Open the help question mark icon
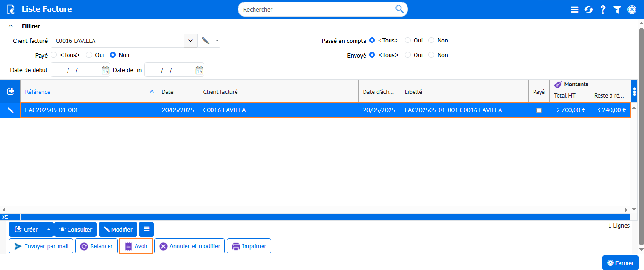644x270 pixels. pyautogui.click(x=603, y=9)
